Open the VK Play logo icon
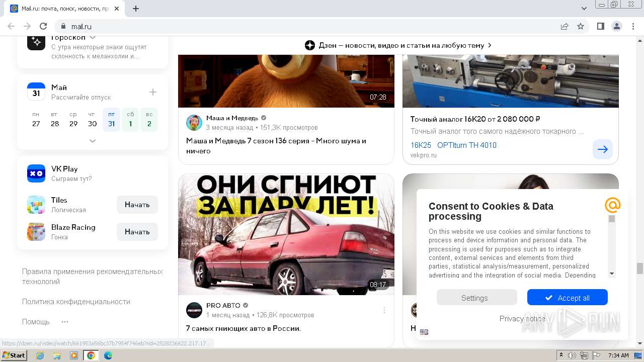644x362 pixels. click(36, 173)
